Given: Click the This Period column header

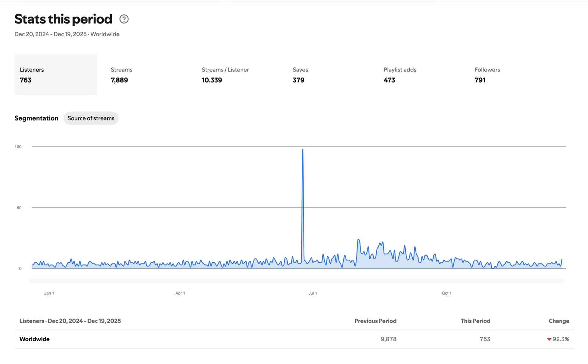Looking at the screenshot, I should click(475, 321).
